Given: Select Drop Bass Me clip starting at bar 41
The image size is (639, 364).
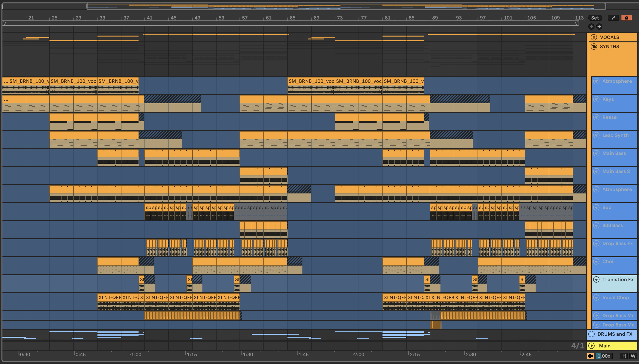Looking at the screenshot, I should 192,316.
